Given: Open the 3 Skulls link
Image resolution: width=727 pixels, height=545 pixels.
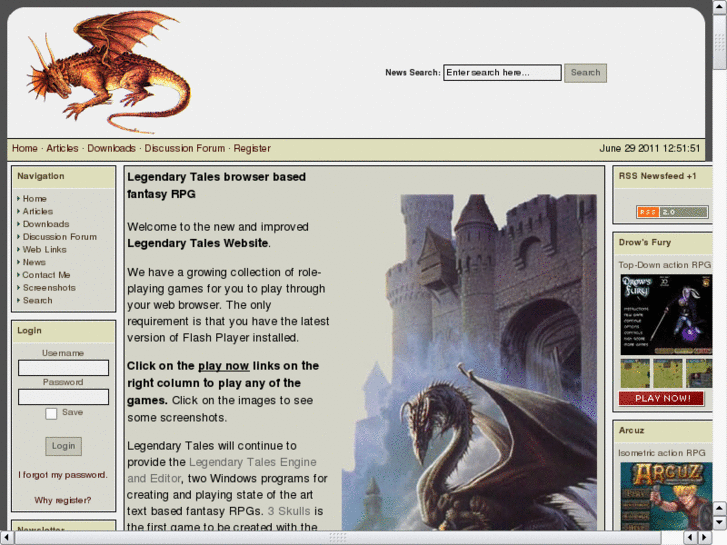Looking at the screenshot, I should coord(289,511).
